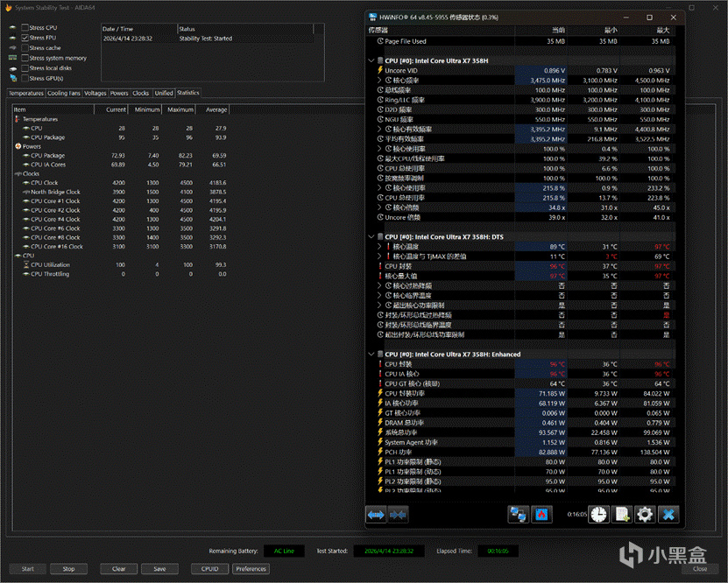Viewport: 728px width, 583px height.
Task: Click Temperatures thermometer icon in AIDA64 tree
Action: coord(18,119)
